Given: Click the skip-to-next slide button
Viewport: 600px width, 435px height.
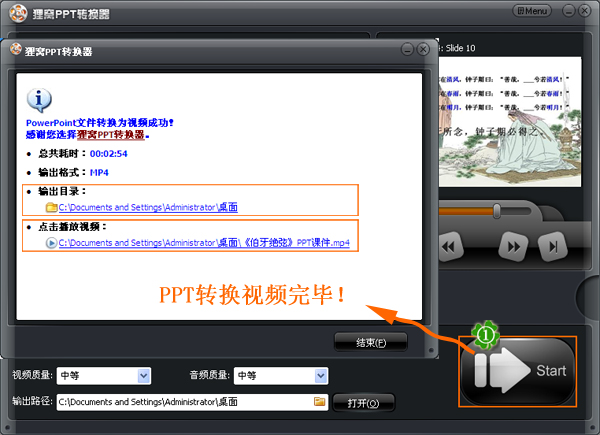Looking at the screenshot, I should pos(553,247).
